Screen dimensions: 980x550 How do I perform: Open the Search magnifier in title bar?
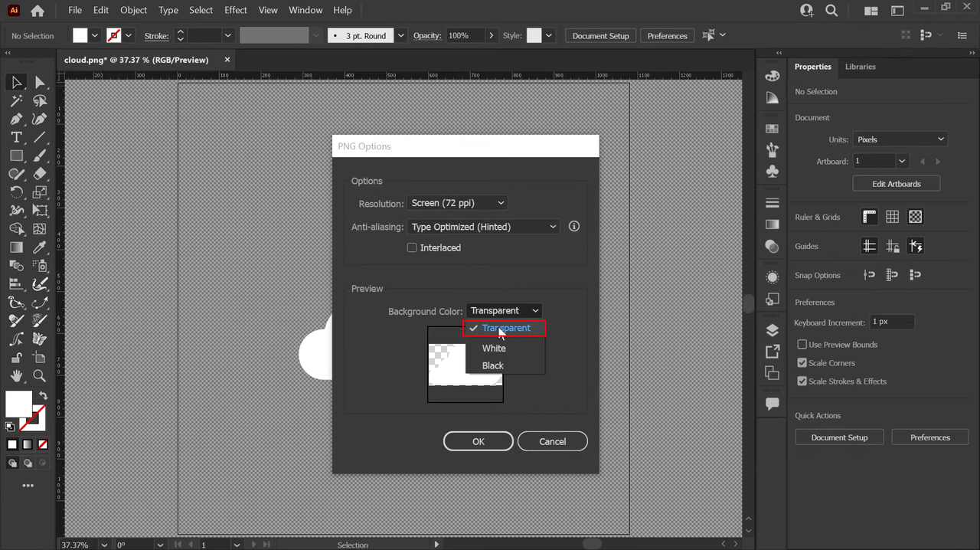[x=831, y=11]
